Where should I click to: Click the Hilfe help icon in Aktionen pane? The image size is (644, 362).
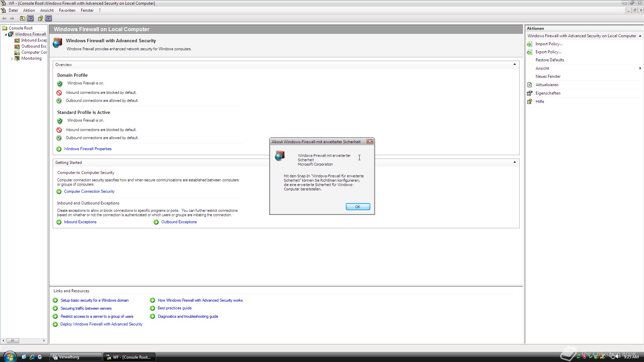[x=530, y=102]
